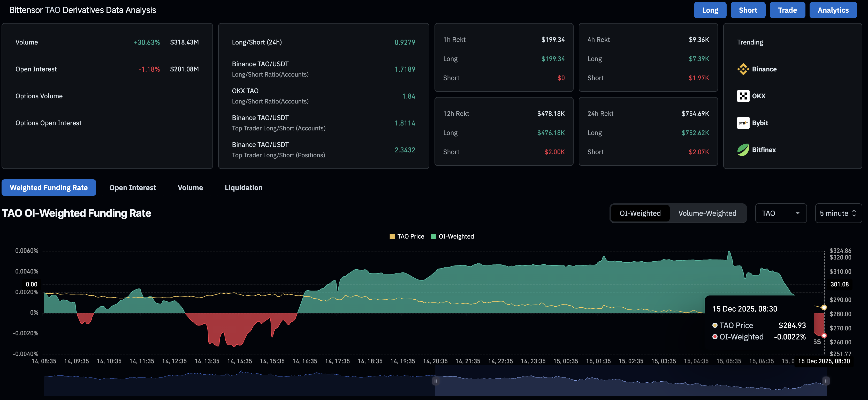Open the 5 minute interval selector
The height and width of the screenshot is (400, 868).
[838, 213]
